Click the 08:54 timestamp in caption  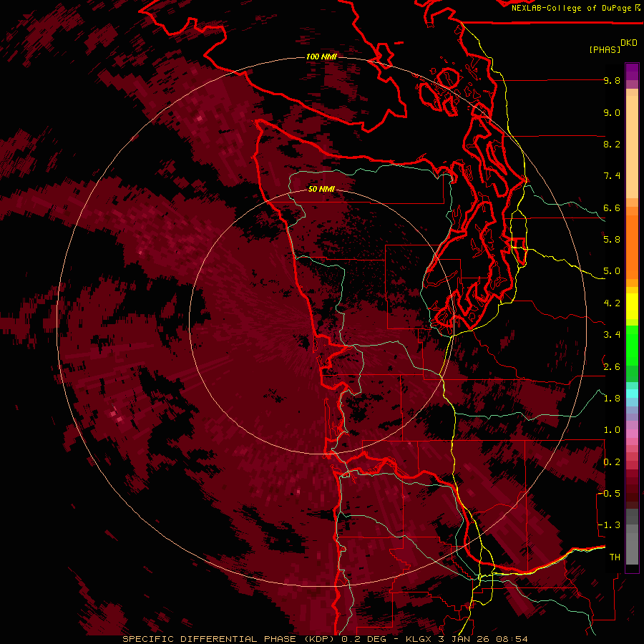[x=512, y=639]
